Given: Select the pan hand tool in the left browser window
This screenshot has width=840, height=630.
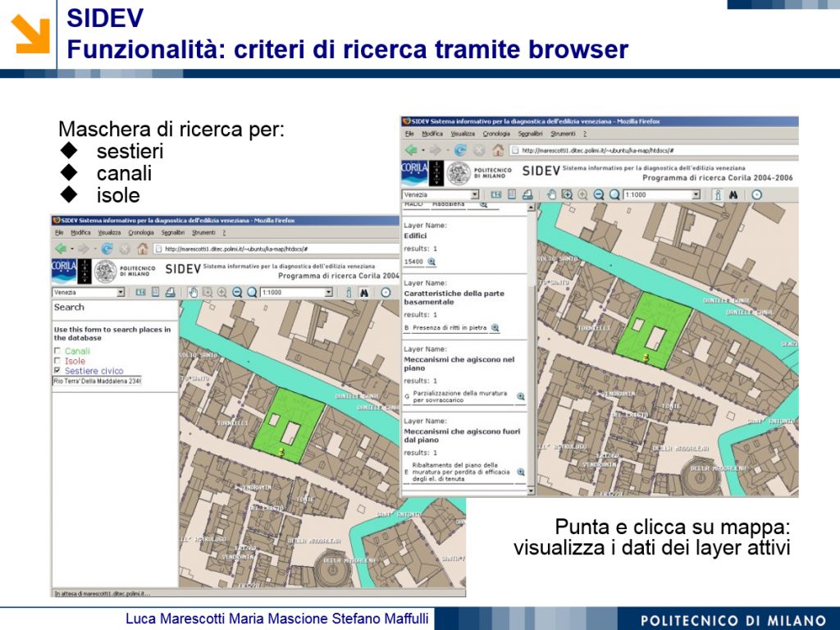Looking at the screenshot, I should coord(193,292).
